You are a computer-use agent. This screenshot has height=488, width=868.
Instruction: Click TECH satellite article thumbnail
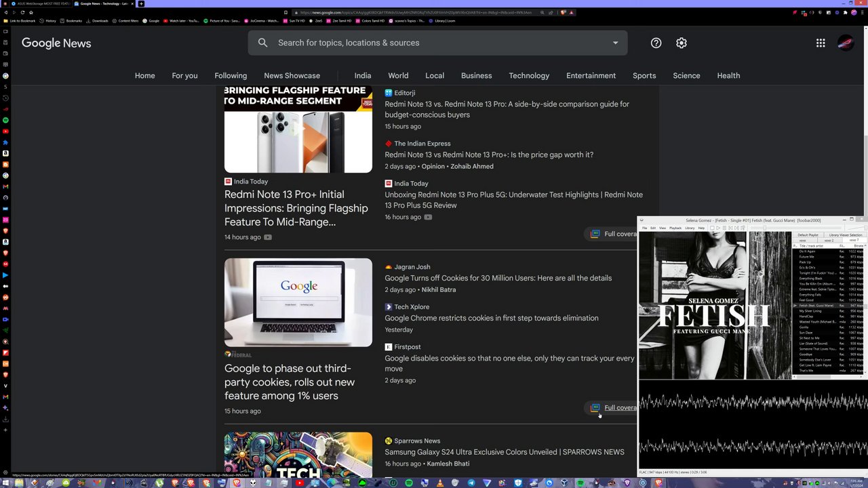click(298, 454)
